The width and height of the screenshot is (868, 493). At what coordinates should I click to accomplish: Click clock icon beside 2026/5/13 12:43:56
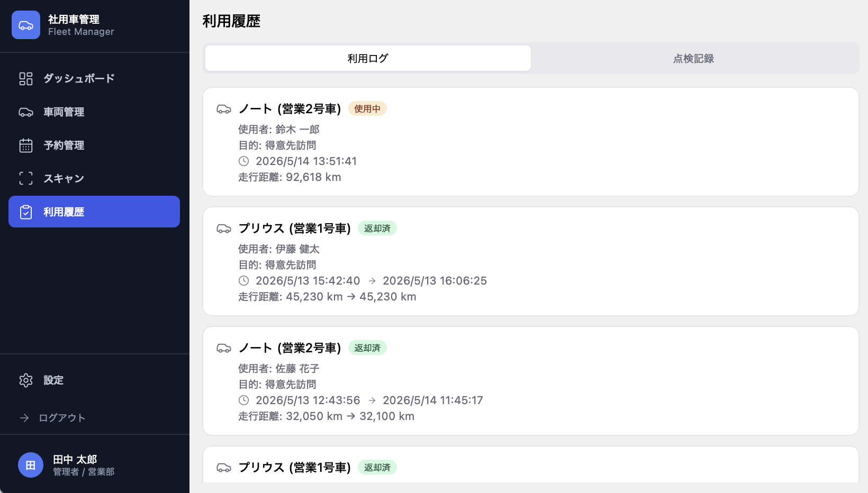coord(243,400)
